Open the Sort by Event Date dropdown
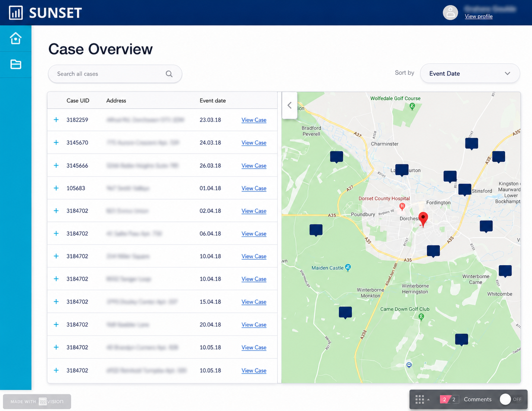532x411 pixels. (470, 73)
